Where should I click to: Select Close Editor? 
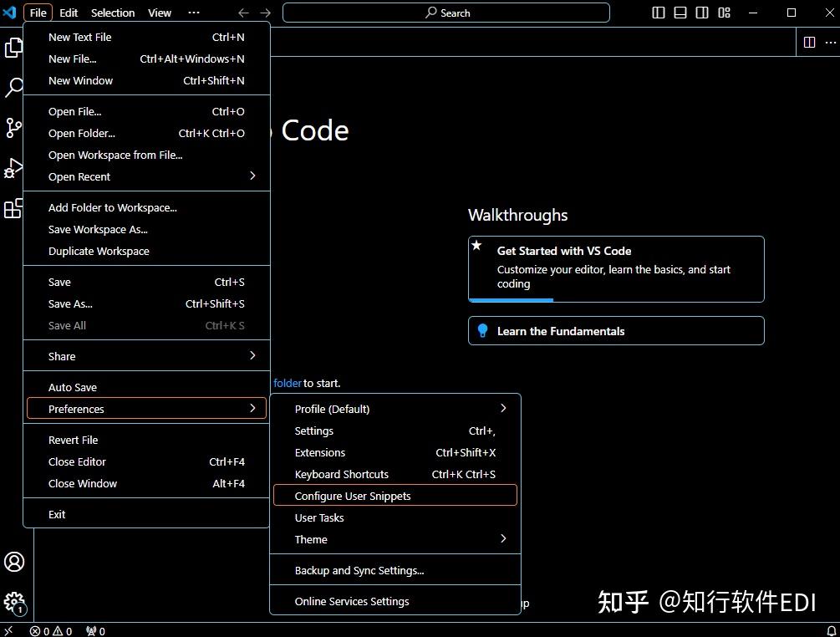(x=146, y=461)
